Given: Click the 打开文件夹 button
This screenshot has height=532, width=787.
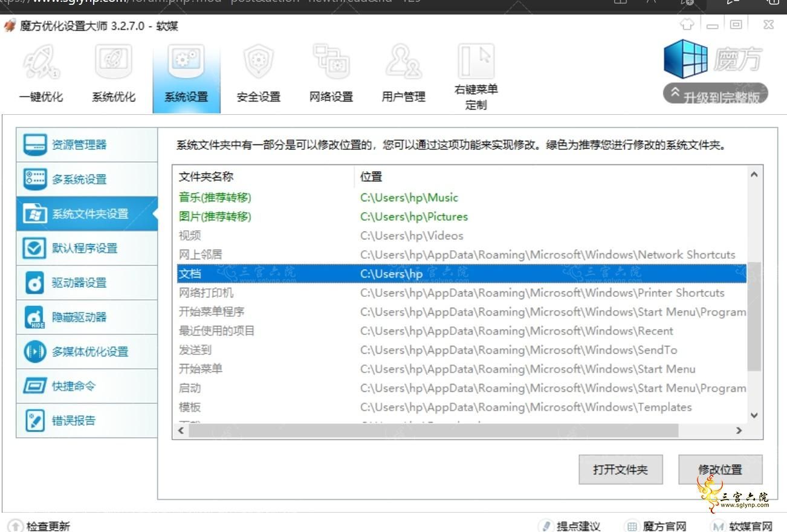Looking at the screenshot, I should tap(621, 469).
